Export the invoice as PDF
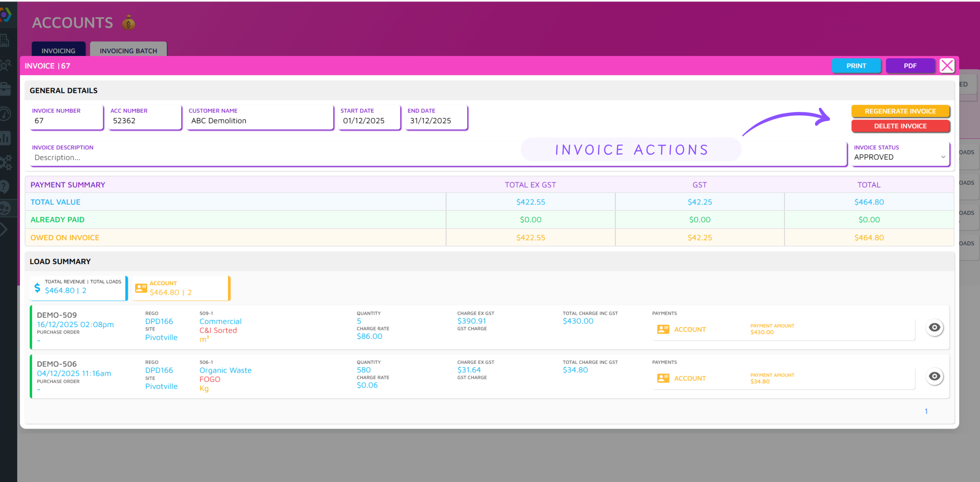The height and width of the screenshot is (482, 980). point(910,66)
